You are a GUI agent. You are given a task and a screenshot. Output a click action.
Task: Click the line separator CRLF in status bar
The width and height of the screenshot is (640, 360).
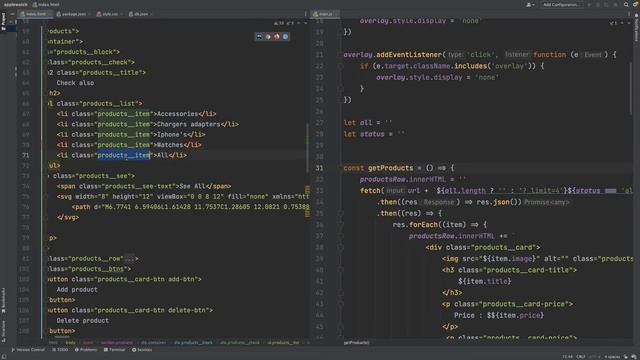tap(580, 357)
